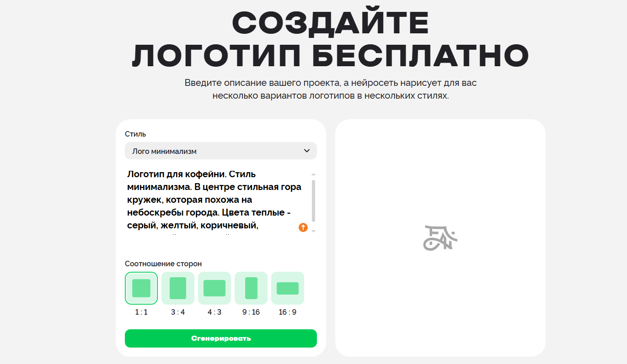The image size is (627, 364).
Task: Click the orange submit arrow icon
Action: click(303, 227)
